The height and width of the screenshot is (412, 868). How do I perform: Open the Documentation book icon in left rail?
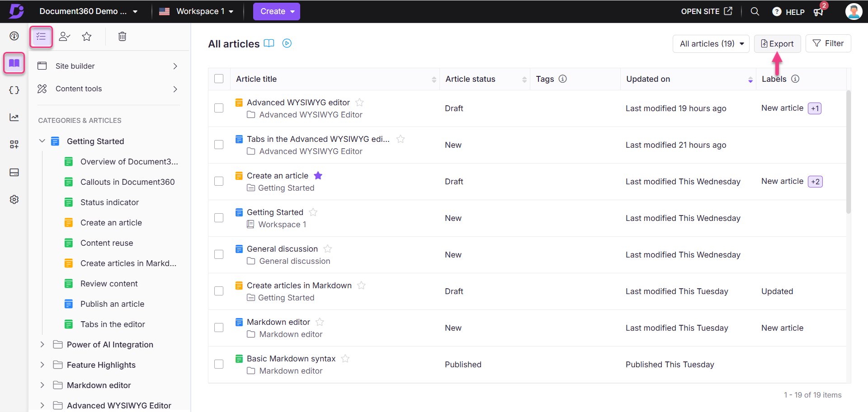click(14, 63)
